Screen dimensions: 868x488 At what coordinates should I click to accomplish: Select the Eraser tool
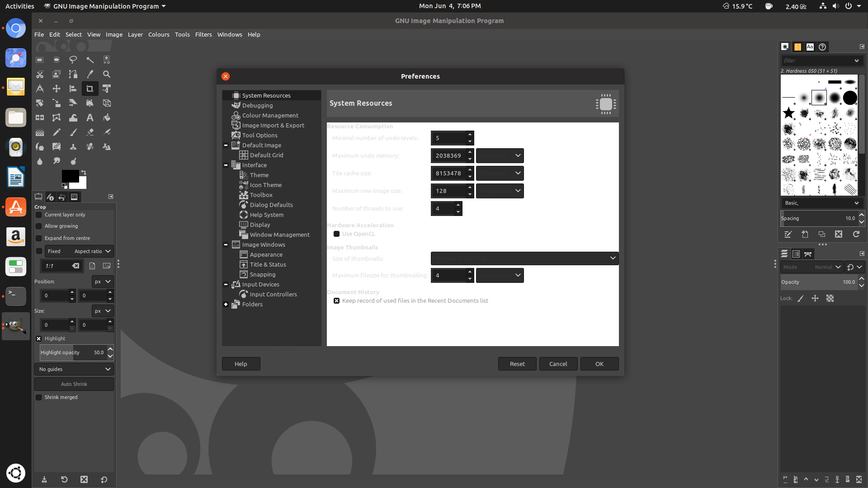click(90, 132)
